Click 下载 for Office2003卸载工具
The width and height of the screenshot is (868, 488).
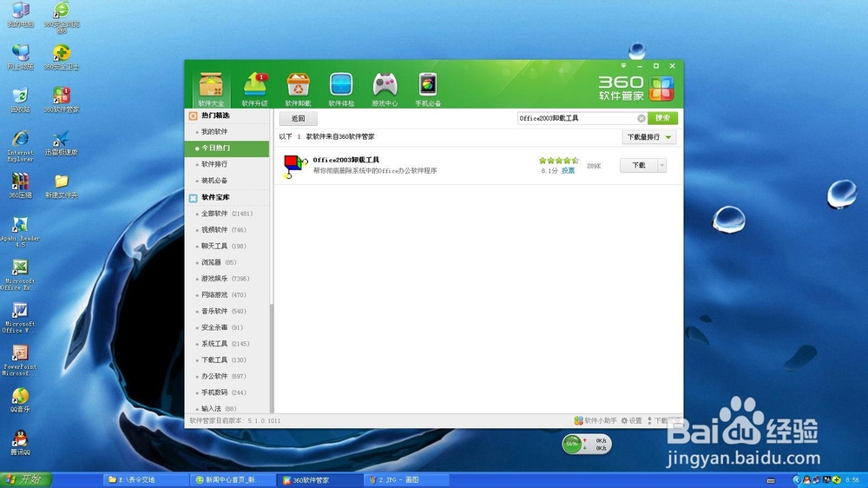(x=638, y=166)
